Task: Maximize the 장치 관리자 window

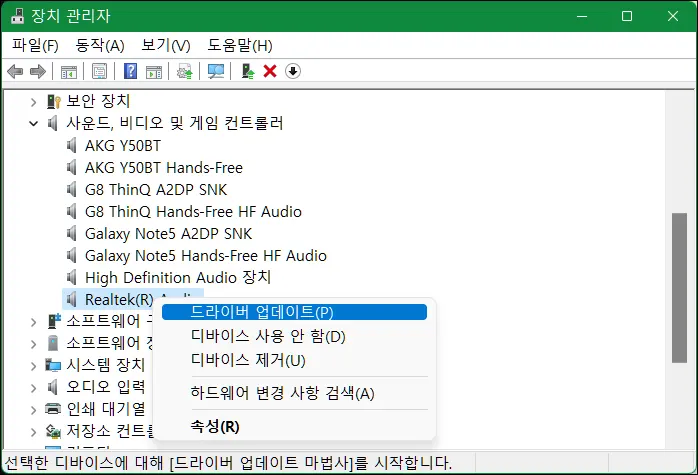Action: 627,16
